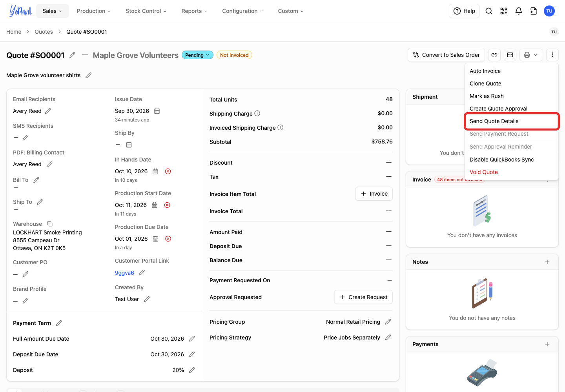Change the Pending status dropdown
Screen dimensions: 565x392
tap(197, 55)
